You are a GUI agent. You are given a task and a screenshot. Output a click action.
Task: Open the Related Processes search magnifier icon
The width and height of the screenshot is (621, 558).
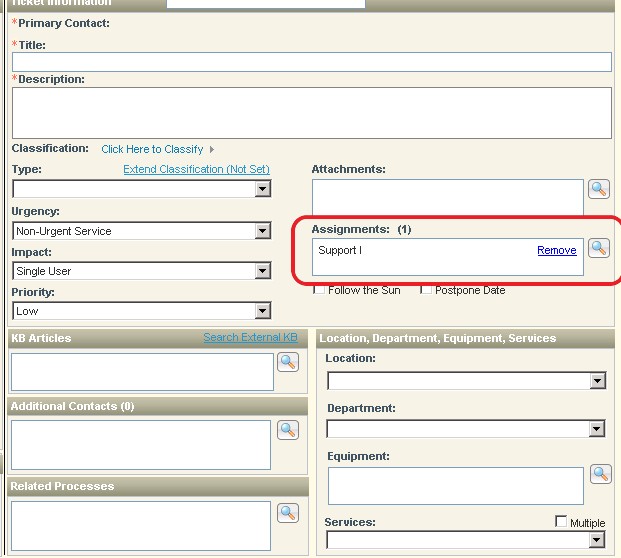click(288, 513)
